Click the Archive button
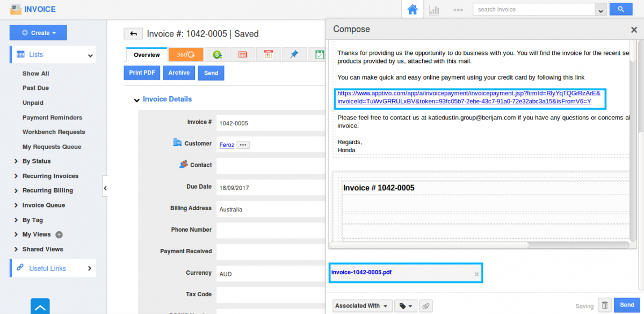 [179, 73]
